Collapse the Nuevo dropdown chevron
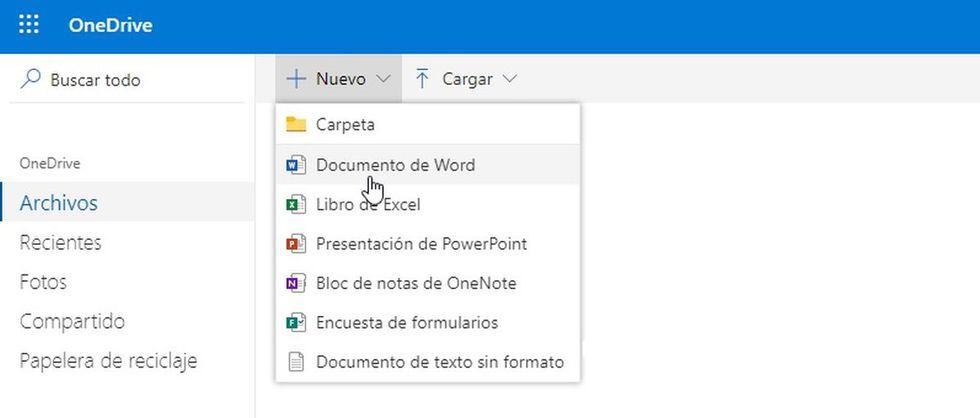This screenshot has width=980, height=418. (383, 79)
